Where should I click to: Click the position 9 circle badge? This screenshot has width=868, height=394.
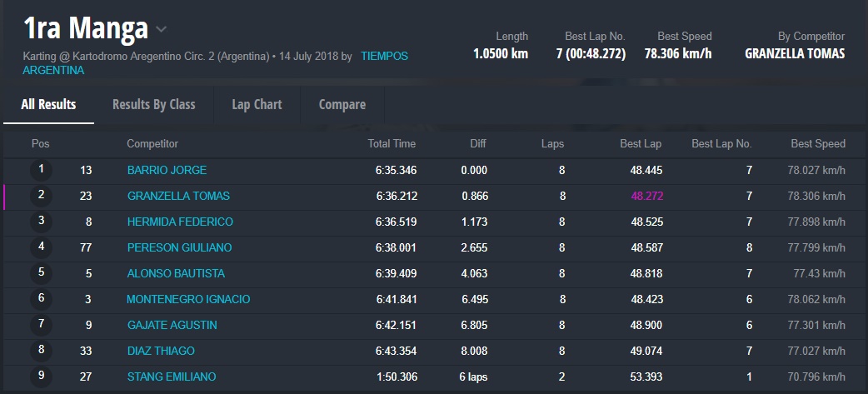[41, 377]
